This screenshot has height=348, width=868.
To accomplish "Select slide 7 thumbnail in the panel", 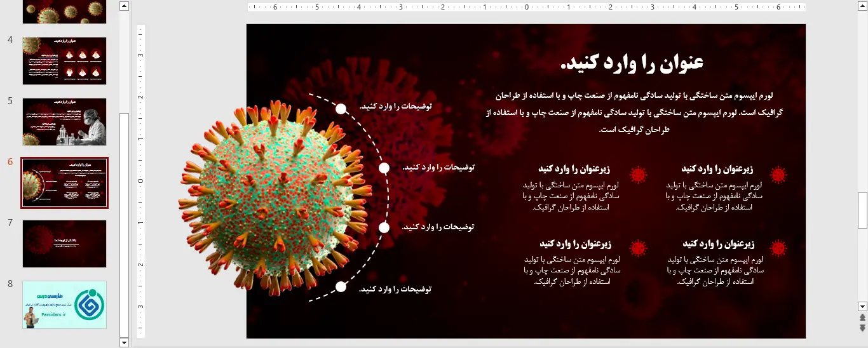I will coord(64,244).
